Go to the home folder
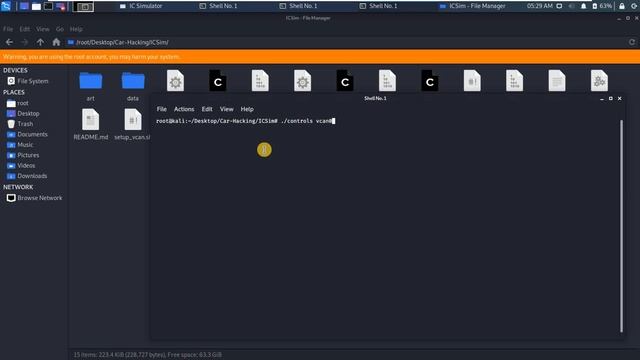 click(56, 42)
